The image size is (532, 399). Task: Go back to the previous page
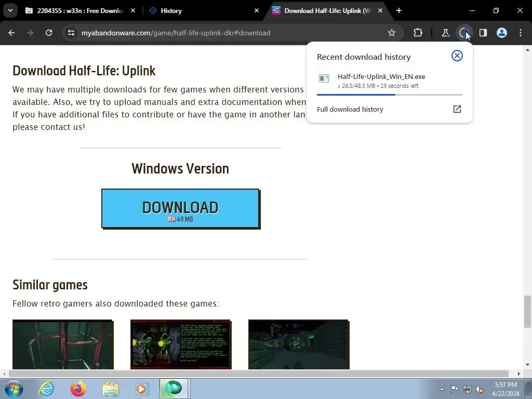click(x=11, y=33)
